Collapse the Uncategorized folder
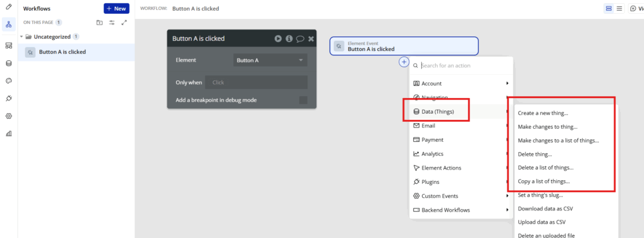This screenshot has width=644, height=238. point(21,36)
